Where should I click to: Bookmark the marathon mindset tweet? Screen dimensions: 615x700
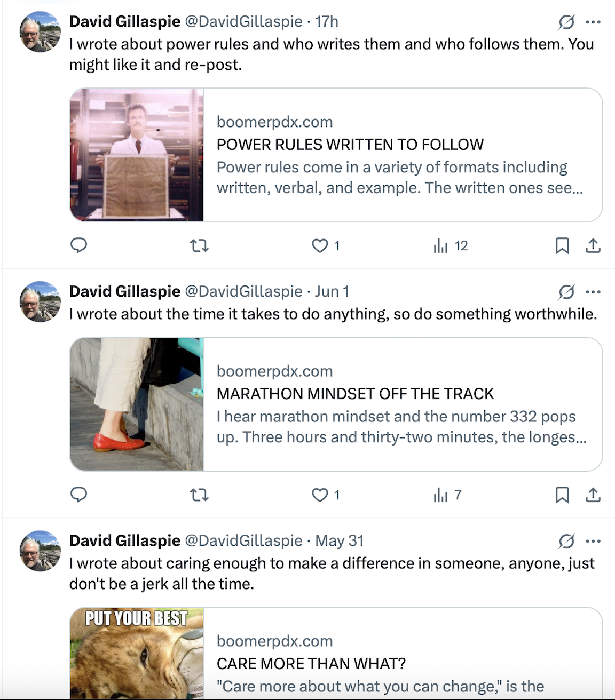click(x=562, y=495)
